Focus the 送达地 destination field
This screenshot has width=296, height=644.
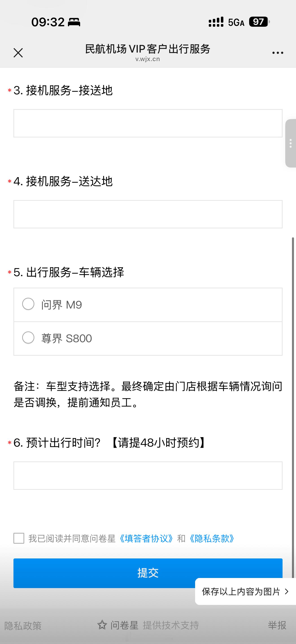click(148, 214)
